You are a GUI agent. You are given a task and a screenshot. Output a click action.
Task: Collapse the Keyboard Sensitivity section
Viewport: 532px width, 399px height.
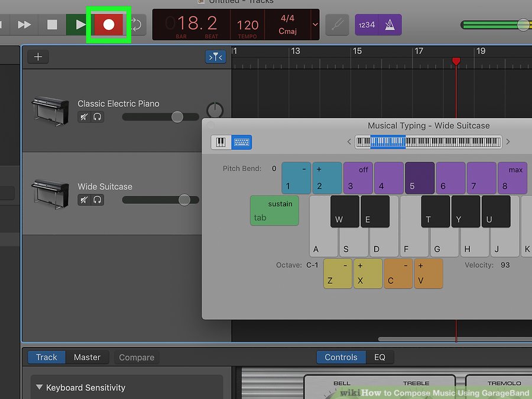tap(40, 387)
